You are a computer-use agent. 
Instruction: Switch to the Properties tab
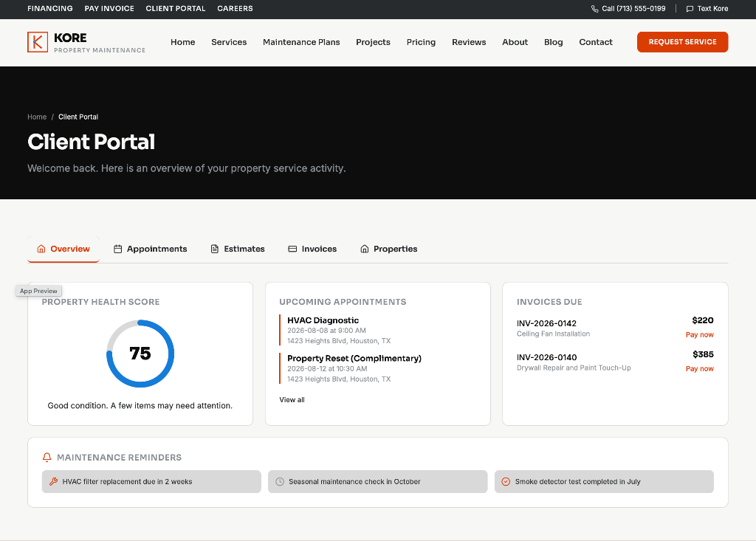click(x=388, y=249)
